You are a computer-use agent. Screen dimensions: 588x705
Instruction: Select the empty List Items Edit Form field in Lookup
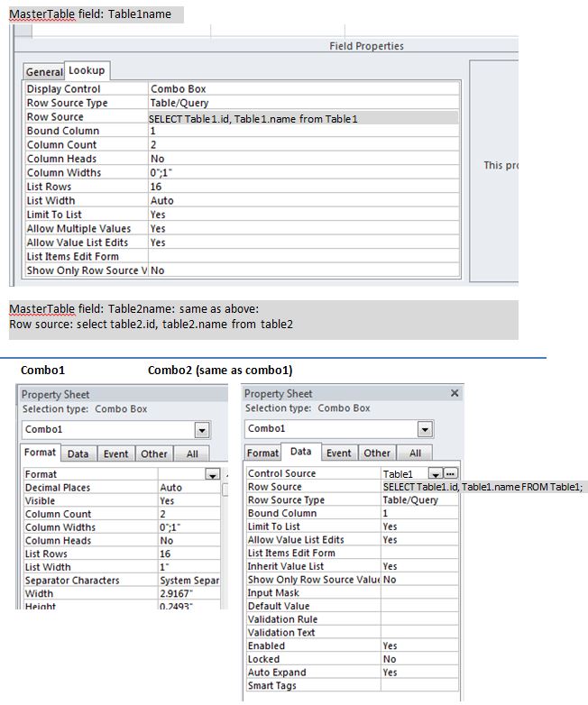click(304, 256)
